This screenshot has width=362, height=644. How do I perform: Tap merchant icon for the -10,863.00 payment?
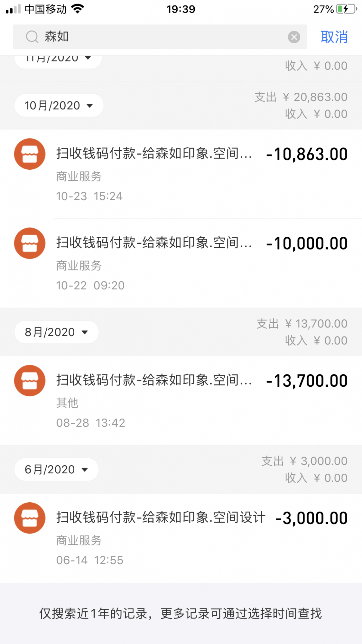click(x=30, y=154)
